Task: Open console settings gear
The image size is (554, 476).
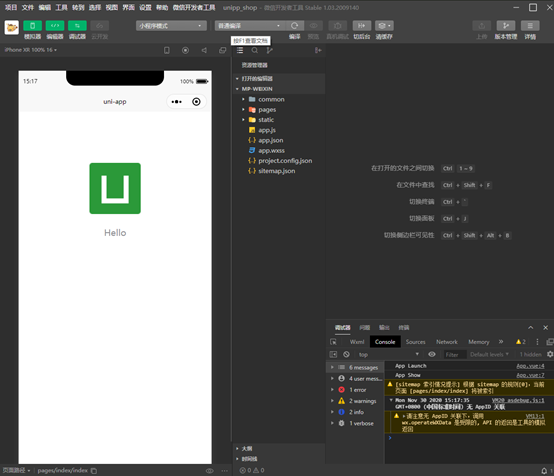Action: click(x=550, y=354)
